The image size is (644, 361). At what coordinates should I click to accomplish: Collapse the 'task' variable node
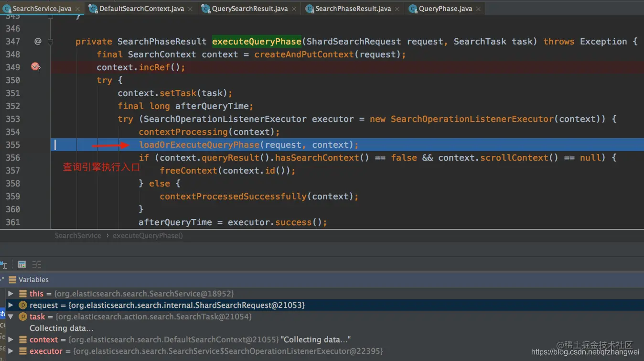tap(11, 317)
